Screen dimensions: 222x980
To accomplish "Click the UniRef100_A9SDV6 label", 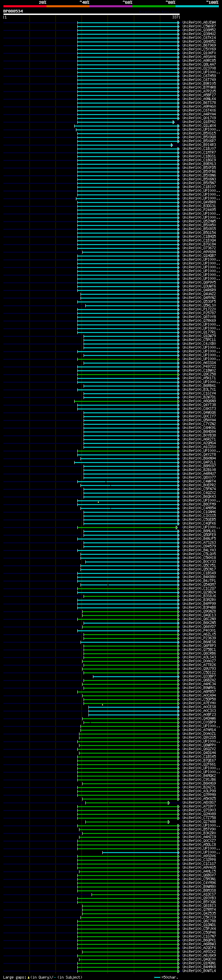I will click(199, 856).
